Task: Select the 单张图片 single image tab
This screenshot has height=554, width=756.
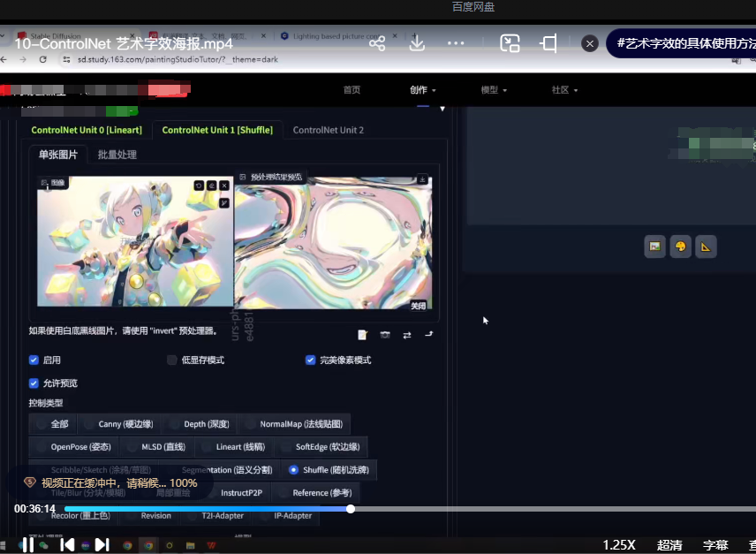Action: pos(58,155)
